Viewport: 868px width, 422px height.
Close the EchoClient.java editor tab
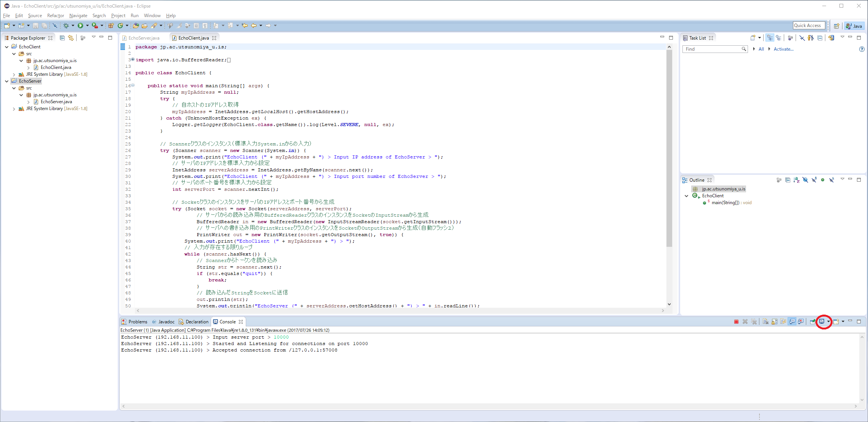tap(214, 38)
